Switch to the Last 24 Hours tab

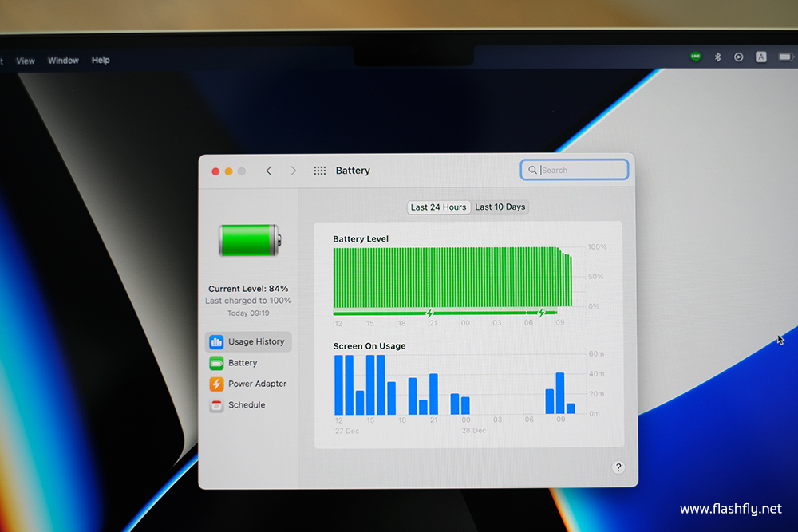coord(438,207)
